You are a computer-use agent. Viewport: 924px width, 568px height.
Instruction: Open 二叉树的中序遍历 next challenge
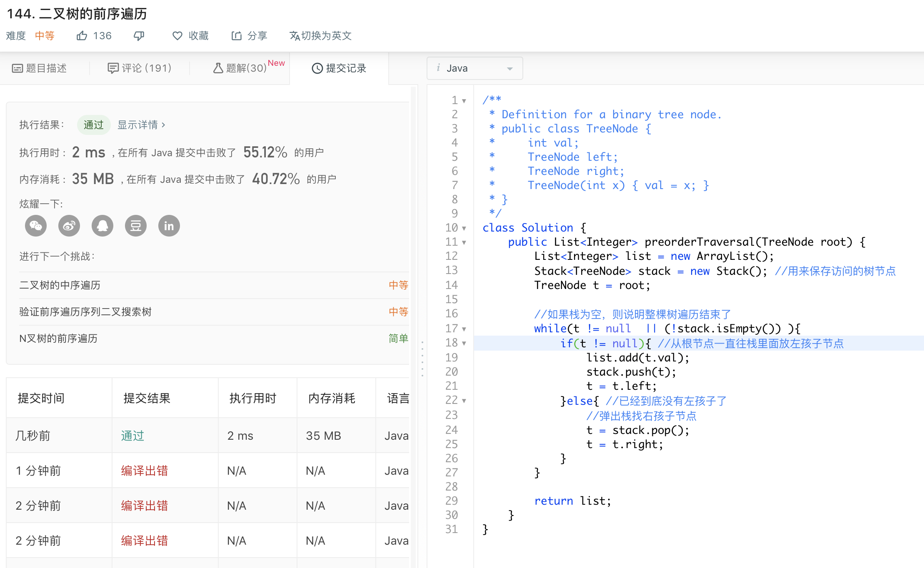(60, 285)
